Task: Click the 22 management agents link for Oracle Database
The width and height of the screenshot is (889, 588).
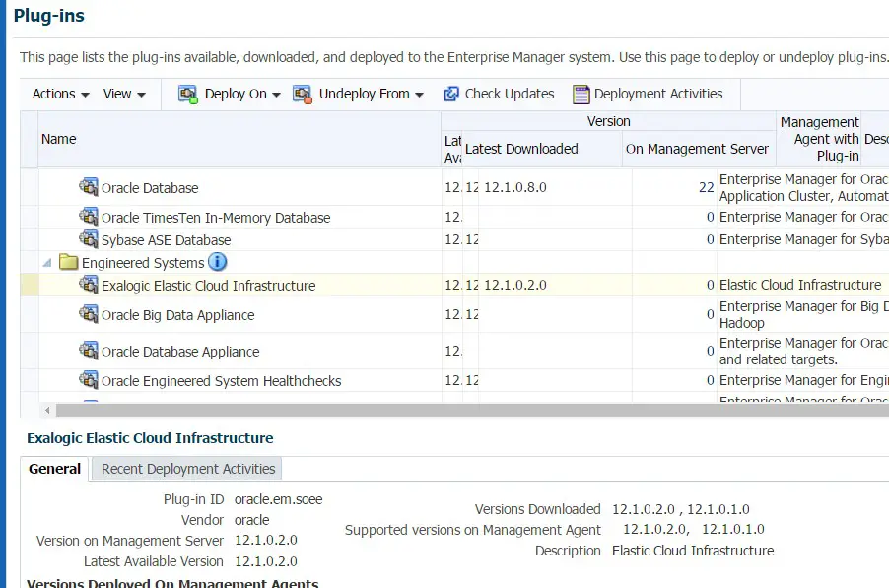Action: (x=707, y=187)
